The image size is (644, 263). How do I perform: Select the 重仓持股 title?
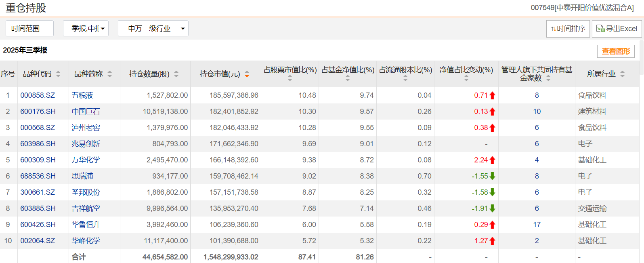(x=26, y=8)
